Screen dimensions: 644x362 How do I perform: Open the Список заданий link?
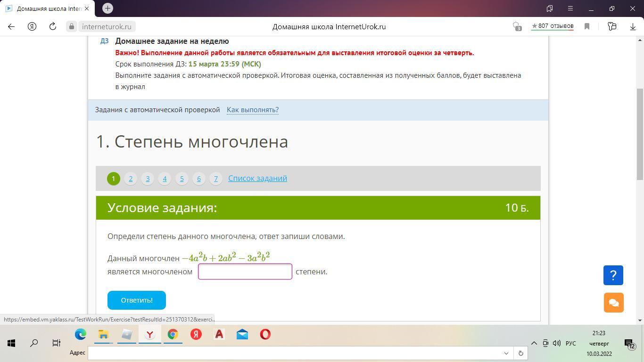[257, 178]
